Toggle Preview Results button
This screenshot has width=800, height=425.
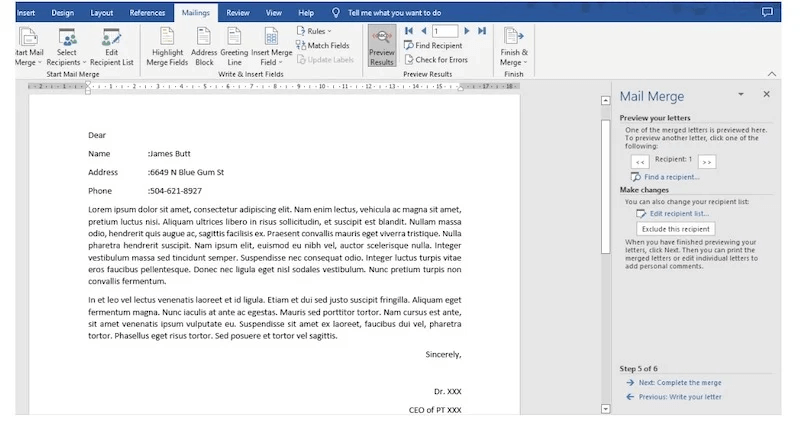pos(382,46)
